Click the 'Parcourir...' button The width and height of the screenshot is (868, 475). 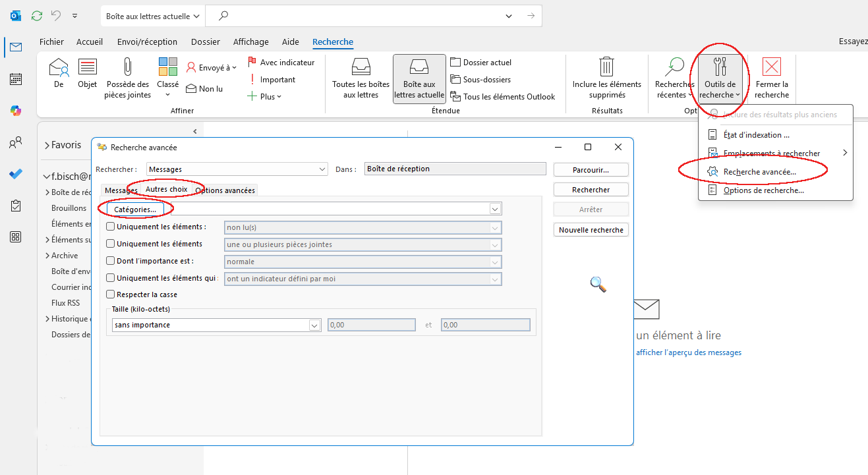pyautogui.click(x=591, y=169)
